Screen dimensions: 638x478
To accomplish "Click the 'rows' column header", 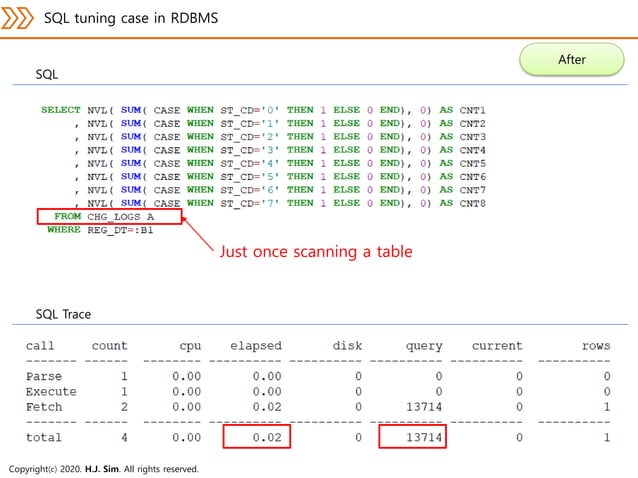I will pos(596,346).
